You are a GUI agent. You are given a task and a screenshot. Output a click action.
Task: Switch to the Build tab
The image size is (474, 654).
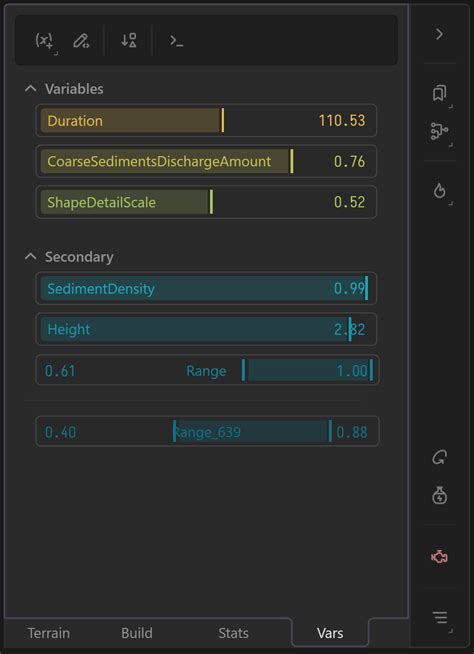[137, 633]
